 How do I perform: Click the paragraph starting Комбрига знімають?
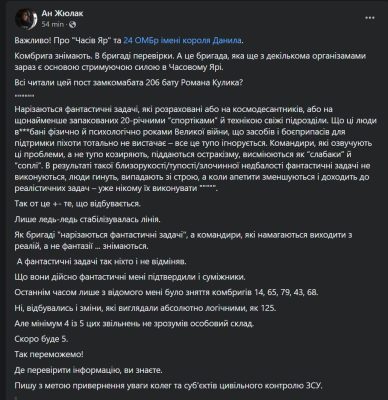[190, 61]
